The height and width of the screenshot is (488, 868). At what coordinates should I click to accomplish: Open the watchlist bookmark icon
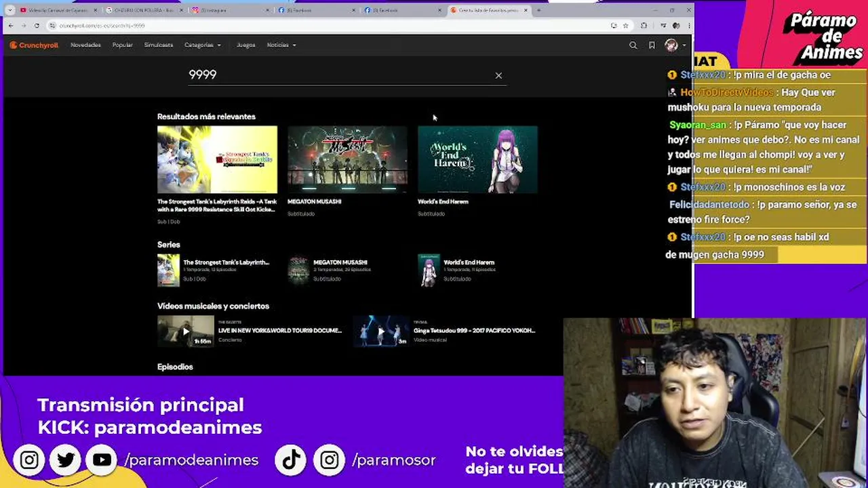pyautogui.click(x=652, y=45)
